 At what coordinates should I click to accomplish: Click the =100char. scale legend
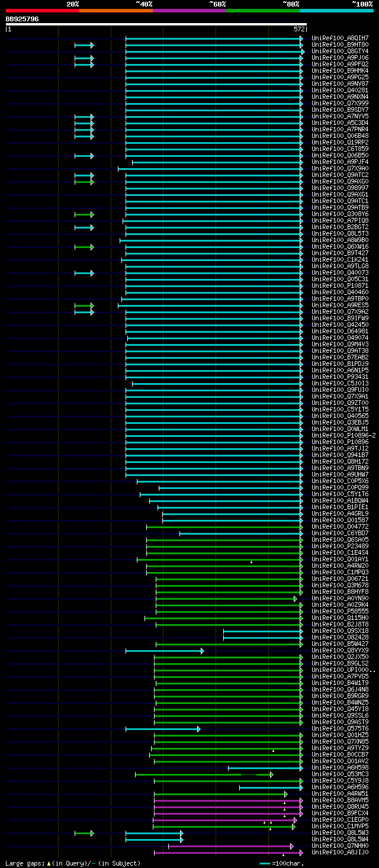[x=282, y=863]
